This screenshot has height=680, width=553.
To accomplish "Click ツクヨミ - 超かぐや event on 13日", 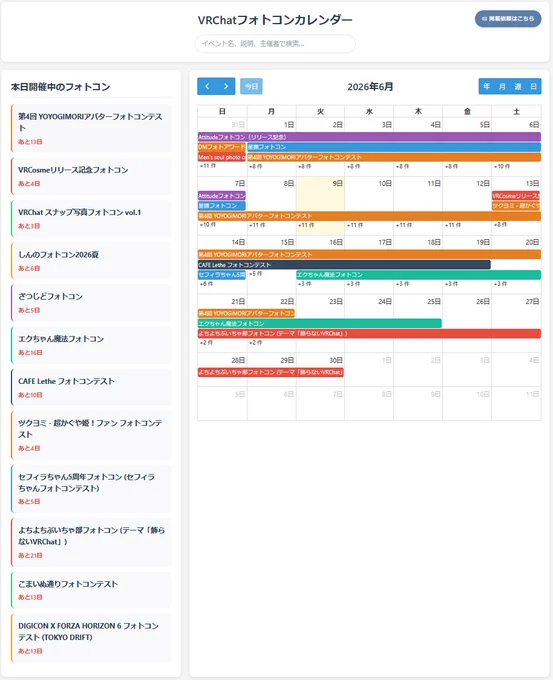I will pos(516,206).
